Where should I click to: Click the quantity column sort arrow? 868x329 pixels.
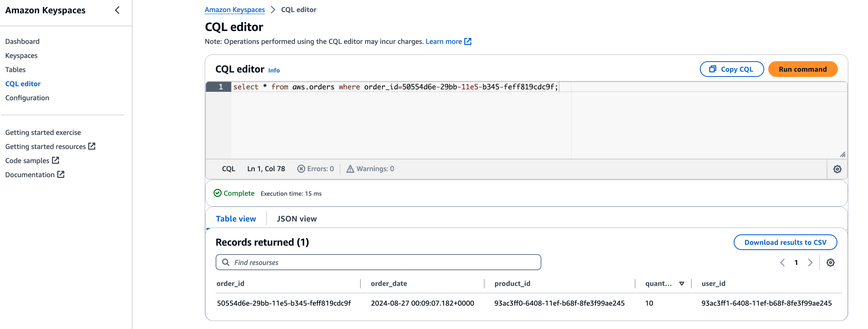[682, 284]
